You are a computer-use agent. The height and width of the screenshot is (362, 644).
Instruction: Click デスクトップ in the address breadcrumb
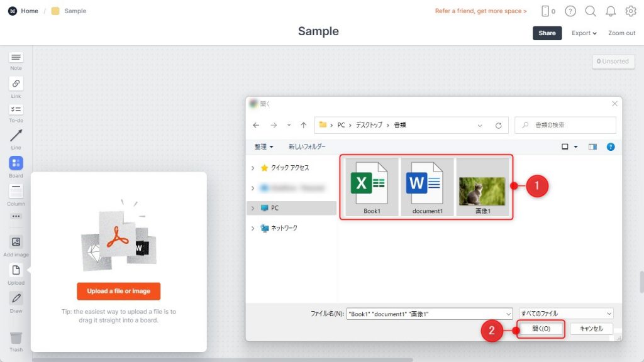[369, 125]
